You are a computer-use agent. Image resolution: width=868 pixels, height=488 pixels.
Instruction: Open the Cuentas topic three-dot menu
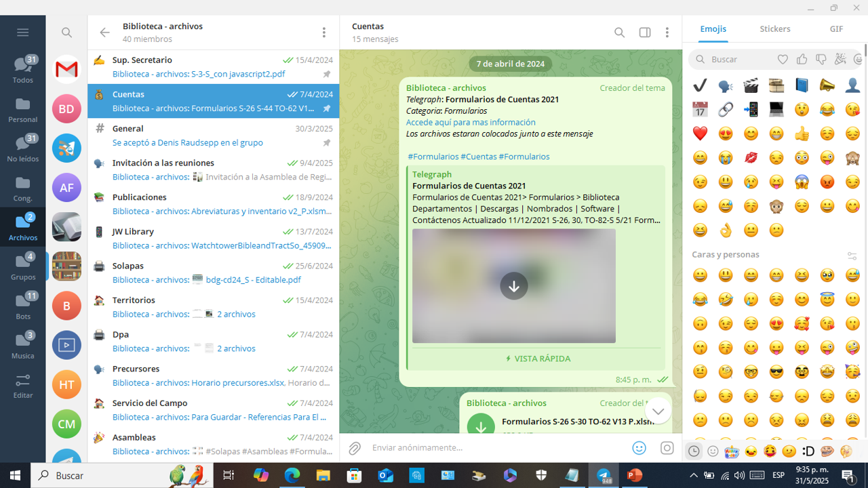click(x=667, y=33)
